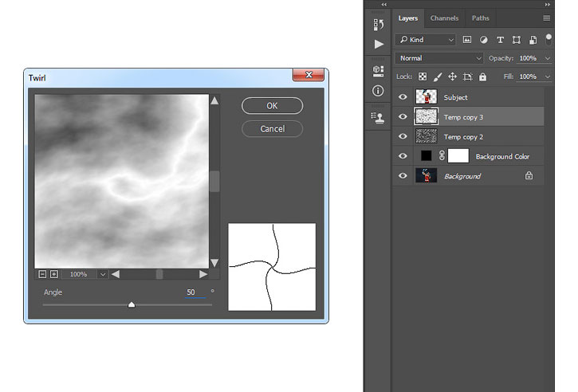Click the down arrow of the Twirl preview scrollbar
578x392 pixels.
214,263
